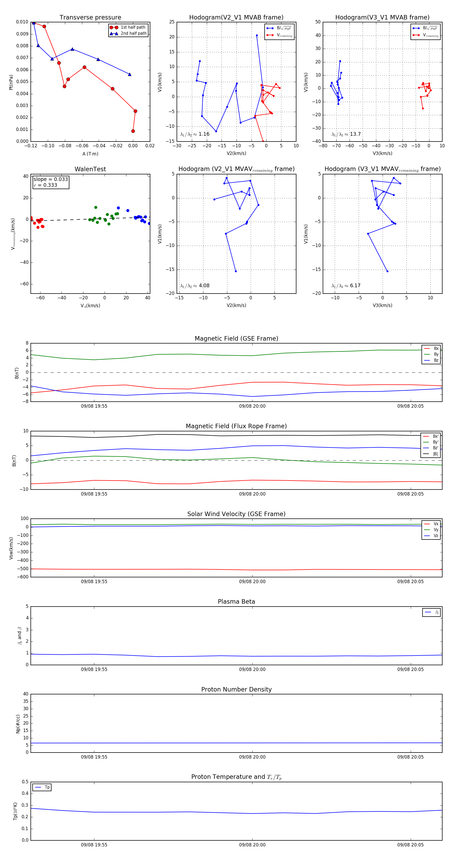473x868 pixels.
Task: Click the "Tp(10^6K)" y-axis label
Action: click(x=15, y=811)
